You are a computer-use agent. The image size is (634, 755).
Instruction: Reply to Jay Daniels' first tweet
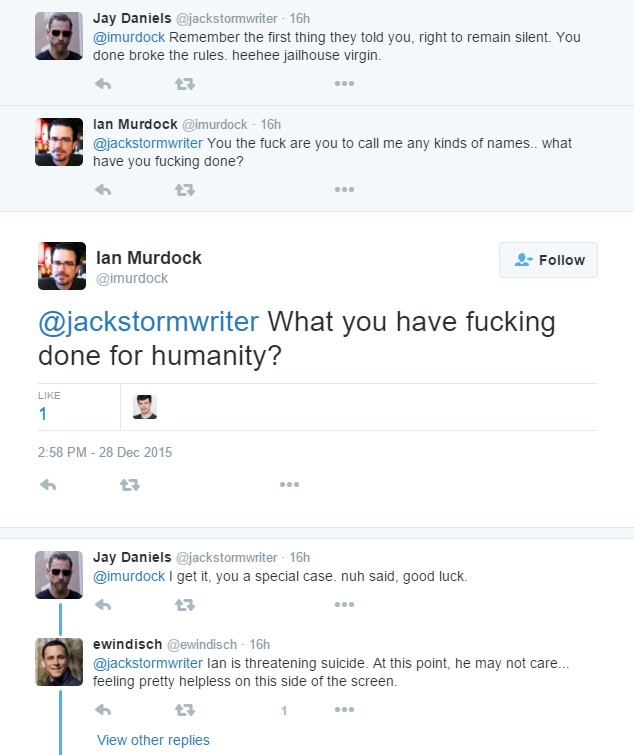click(103, 84)
